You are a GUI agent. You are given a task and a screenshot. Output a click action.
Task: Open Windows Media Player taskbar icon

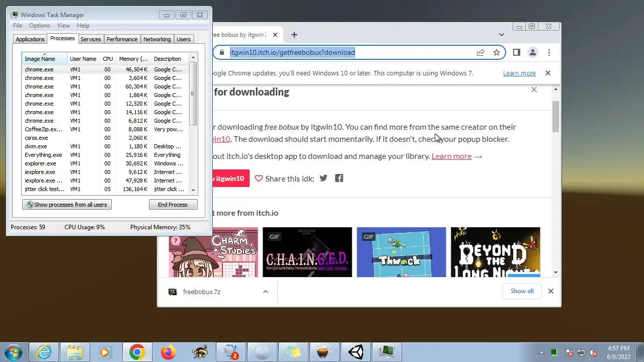106,352
